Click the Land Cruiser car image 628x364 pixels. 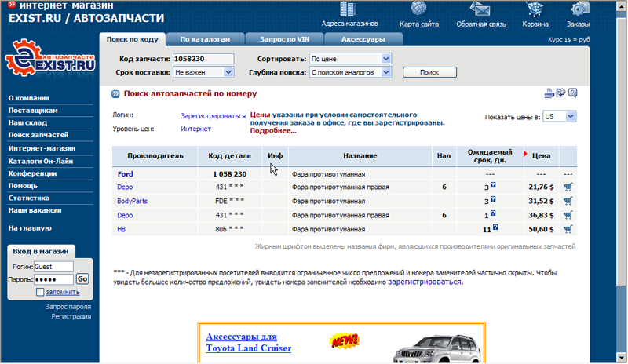click(439, 348)
